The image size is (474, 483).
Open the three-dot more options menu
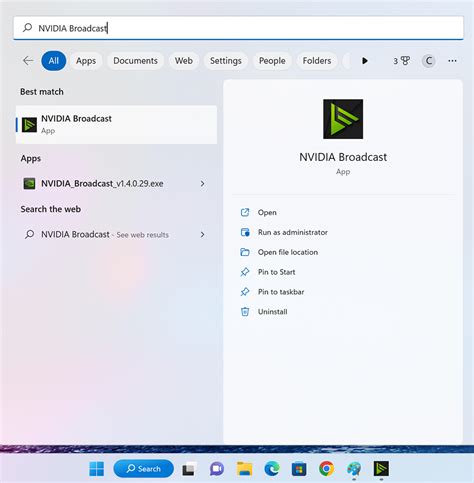point(452,61)
